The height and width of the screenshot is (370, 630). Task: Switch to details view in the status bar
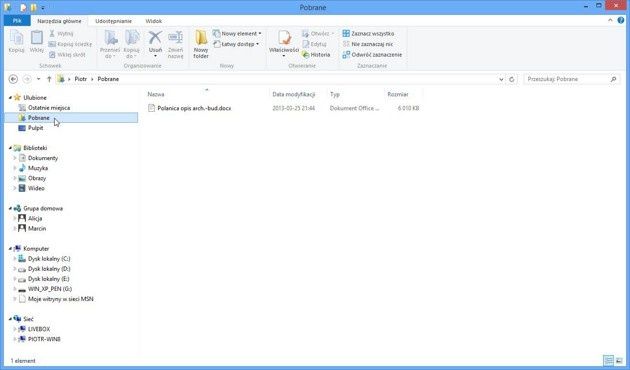click(x=609, y=360)
